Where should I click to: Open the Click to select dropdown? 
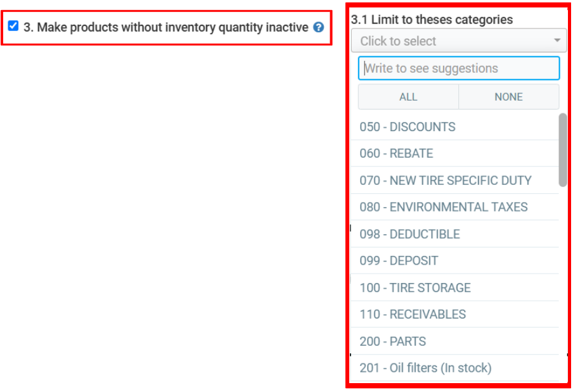click(x=454, y=41)
